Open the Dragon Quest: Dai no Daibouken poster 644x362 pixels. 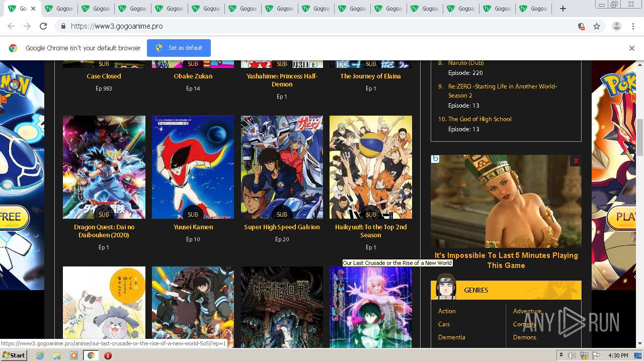[104, 167]
